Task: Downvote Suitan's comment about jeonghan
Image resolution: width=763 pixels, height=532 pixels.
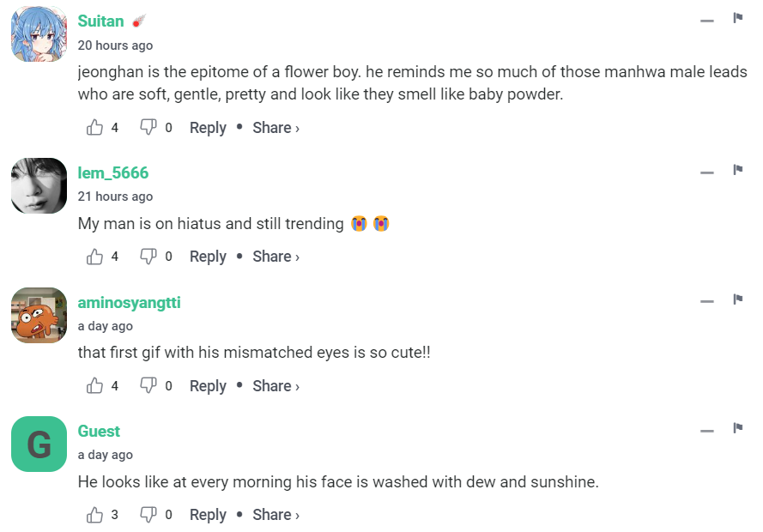Action: pyautogui.click(x=148, y=128)
